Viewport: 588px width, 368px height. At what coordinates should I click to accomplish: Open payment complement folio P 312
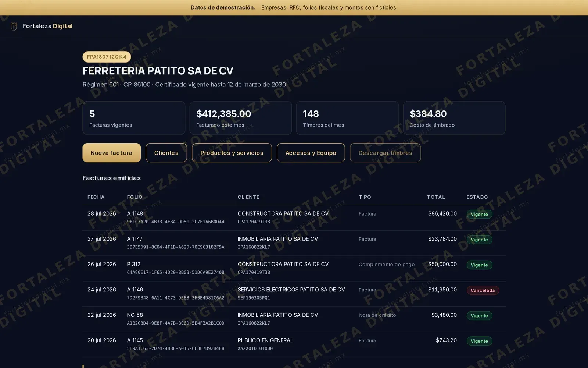tap(134, 264)
